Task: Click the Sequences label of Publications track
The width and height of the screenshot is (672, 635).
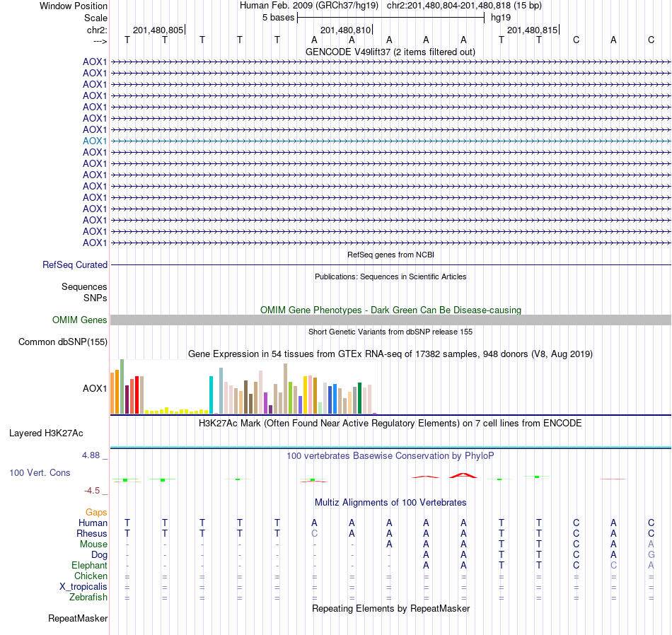Action: (84, 286)
